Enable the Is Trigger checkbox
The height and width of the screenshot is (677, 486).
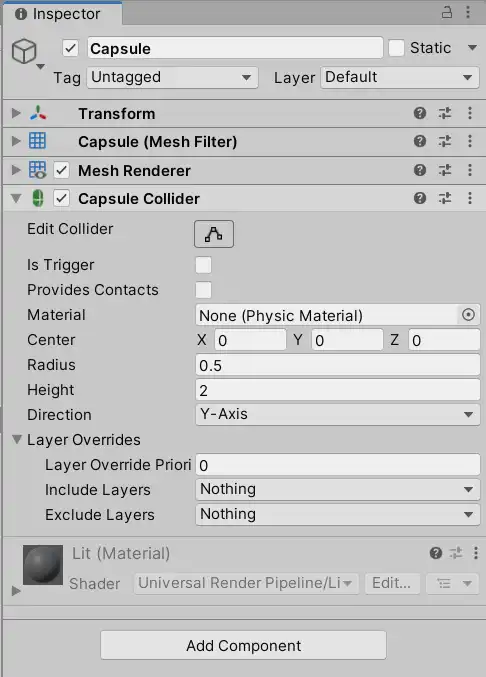pyautogui.click(x=203, y=265)
